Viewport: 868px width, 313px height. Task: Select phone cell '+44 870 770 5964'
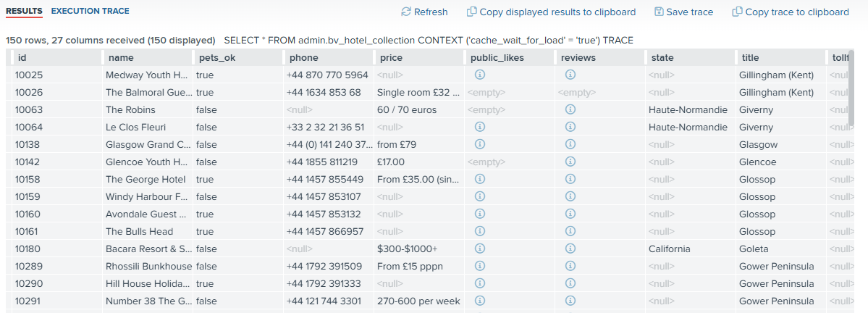[x=328, y=74]
